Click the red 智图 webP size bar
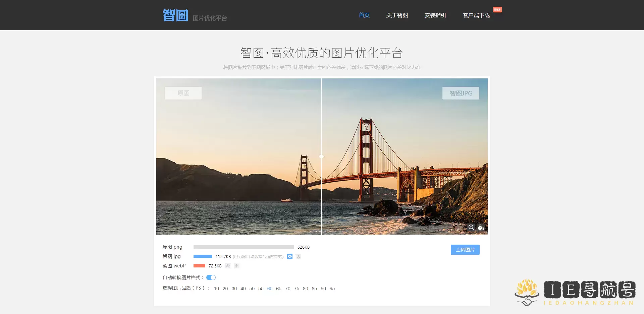 [x=199, y=266]
